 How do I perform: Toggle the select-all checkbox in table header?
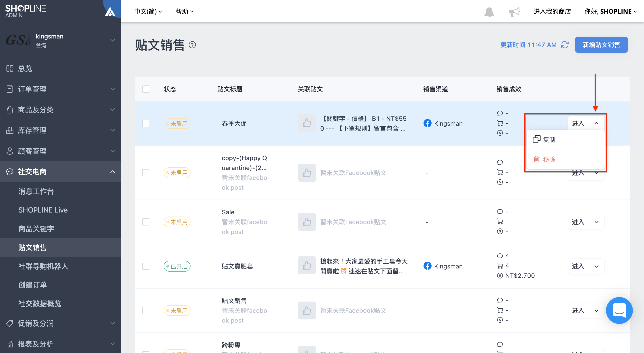tap(146, 89)
